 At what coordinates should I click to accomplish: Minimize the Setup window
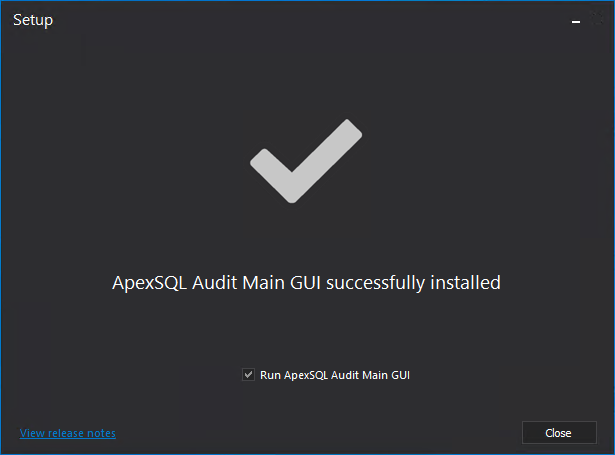pos(576,22)
